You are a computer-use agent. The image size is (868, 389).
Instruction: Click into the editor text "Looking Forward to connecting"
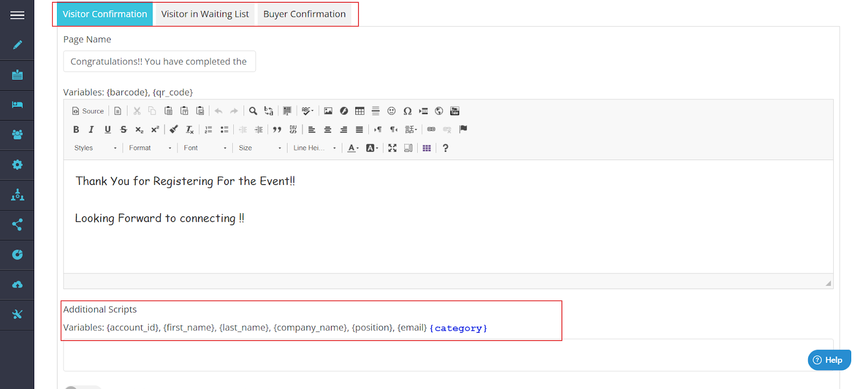click(155, 218)
